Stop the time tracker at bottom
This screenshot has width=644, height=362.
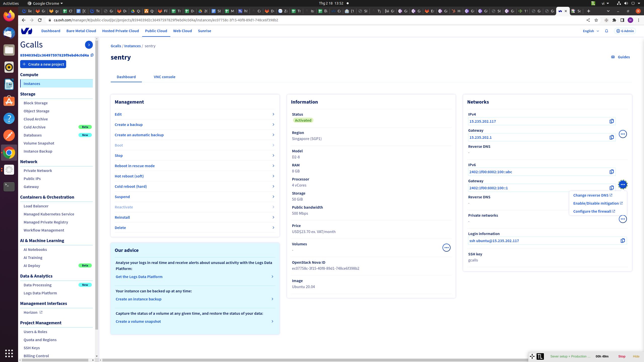tap(622, 356)
